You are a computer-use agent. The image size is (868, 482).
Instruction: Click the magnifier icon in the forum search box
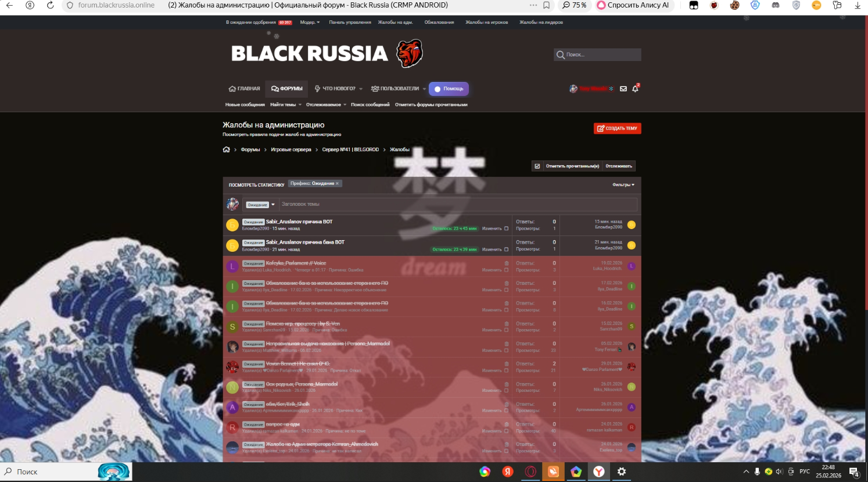561,55
